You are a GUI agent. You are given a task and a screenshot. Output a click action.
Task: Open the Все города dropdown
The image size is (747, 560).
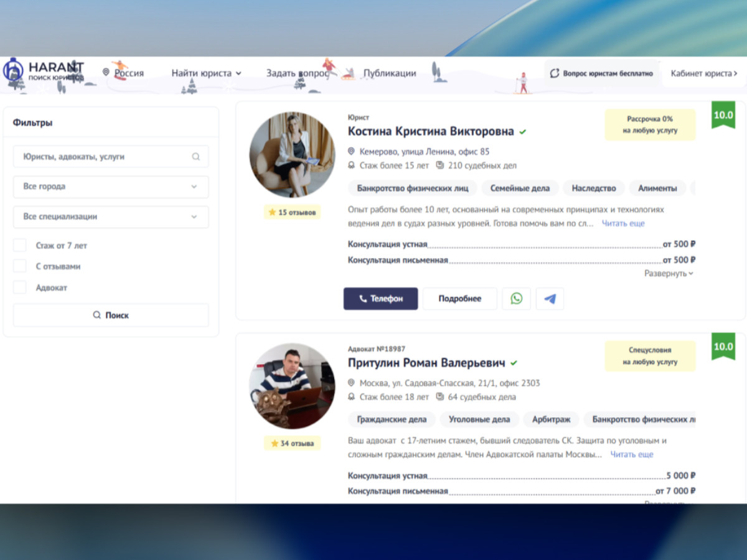(x=111, y=187)
